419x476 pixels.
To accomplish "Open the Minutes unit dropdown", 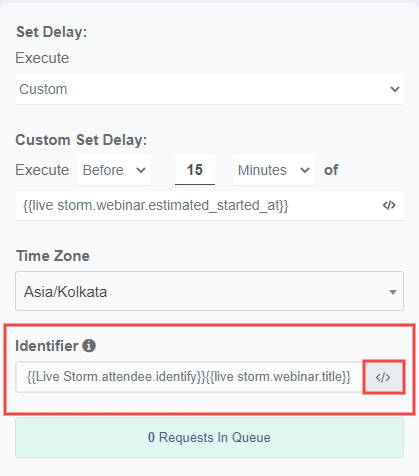I will (x=274, y=170).
